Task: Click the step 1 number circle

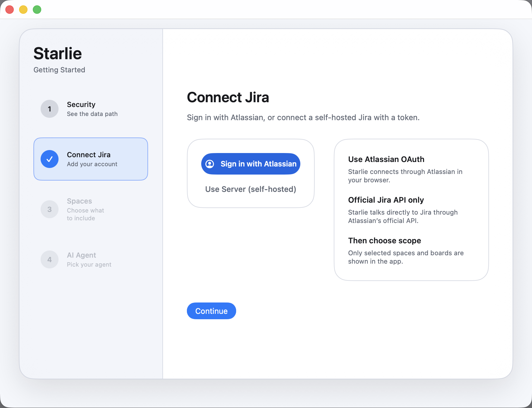Action: 50,109
